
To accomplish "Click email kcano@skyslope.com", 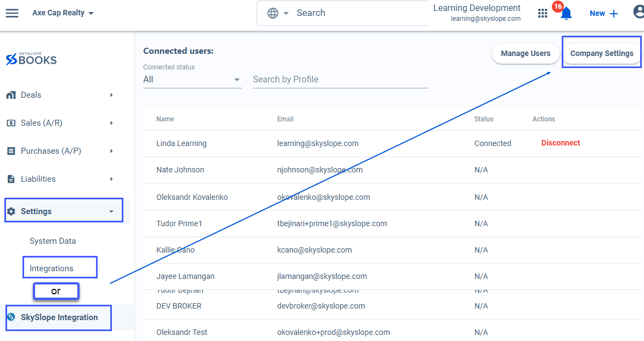I will 314,250.
